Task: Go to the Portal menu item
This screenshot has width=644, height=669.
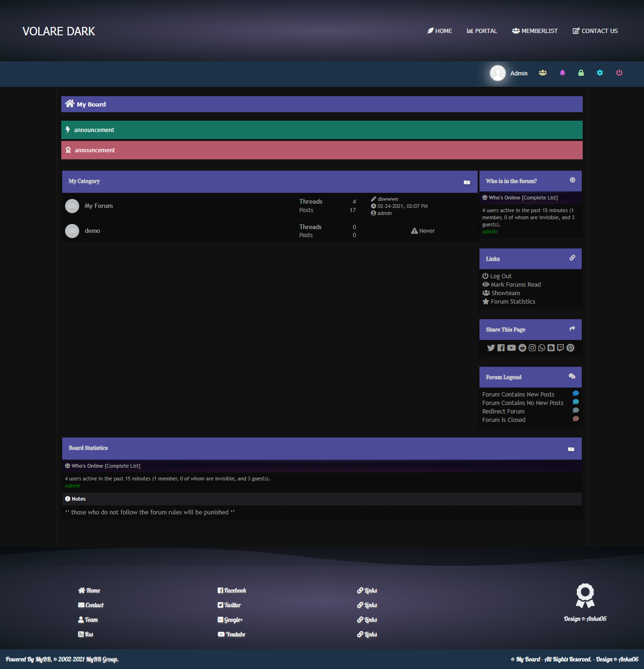Action: coord(482,31)
